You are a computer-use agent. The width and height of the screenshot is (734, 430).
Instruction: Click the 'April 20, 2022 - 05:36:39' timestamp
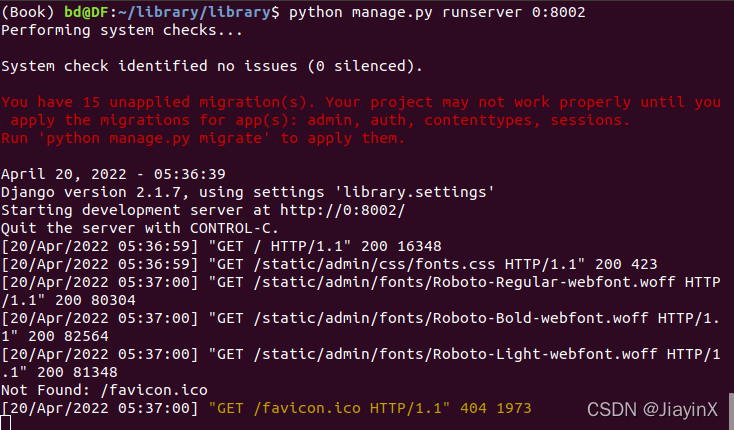113,174
